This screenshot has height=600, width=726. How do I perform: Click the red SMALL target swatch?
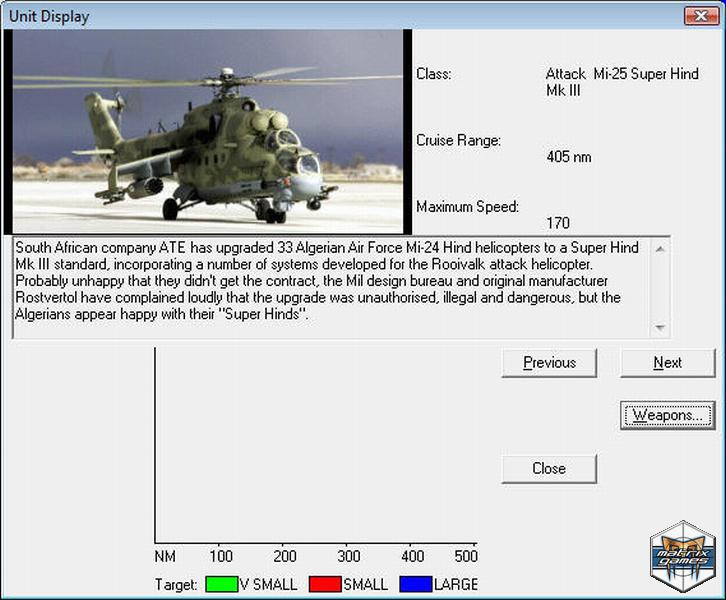tap(325, 584)
